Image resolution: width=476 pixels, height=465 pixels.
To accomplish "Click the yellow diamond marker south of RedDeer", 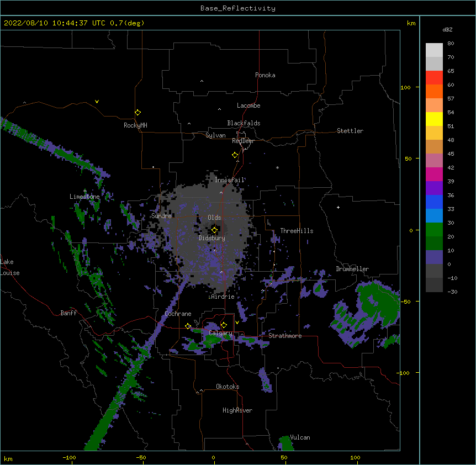I will [235, 155].
